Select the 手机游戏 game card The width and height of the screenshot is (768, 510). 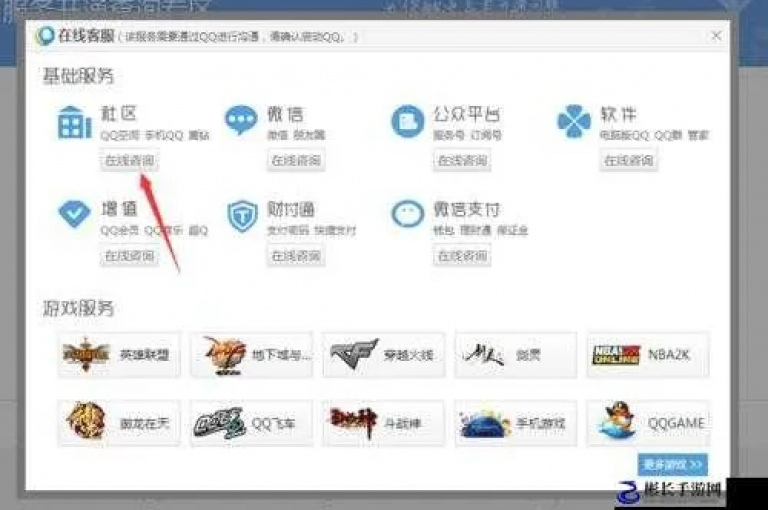516,423
